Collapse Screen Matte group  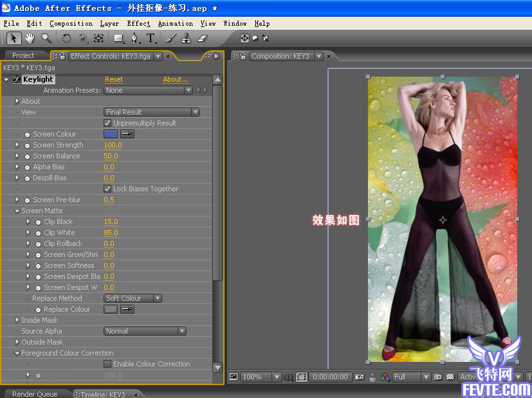pos(17,211)
